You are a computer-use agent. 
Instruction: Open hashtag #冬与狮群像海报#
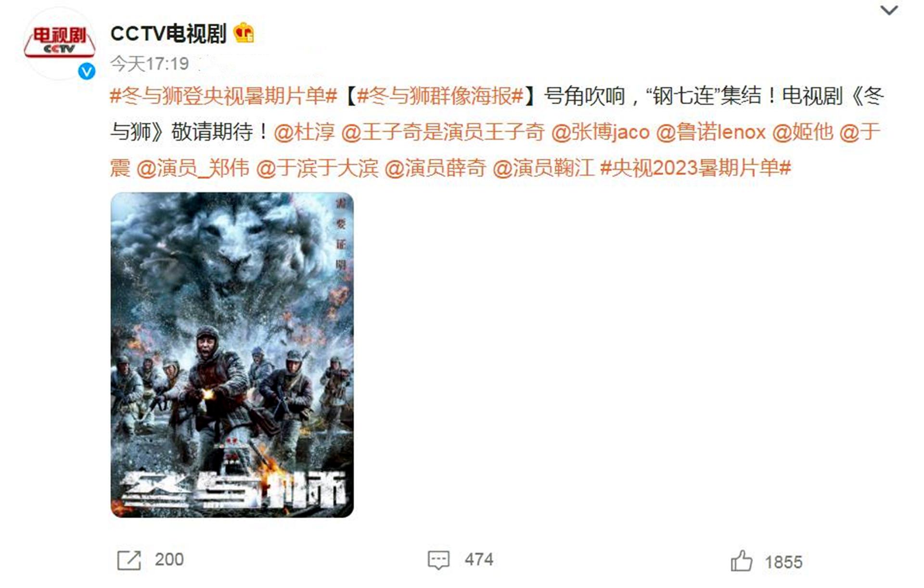tap(440, 96)
